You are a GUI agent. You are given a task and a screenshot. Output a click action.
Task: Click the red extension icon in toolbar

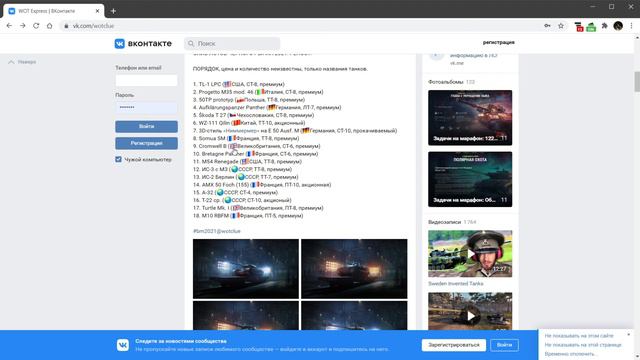[578, 27]
